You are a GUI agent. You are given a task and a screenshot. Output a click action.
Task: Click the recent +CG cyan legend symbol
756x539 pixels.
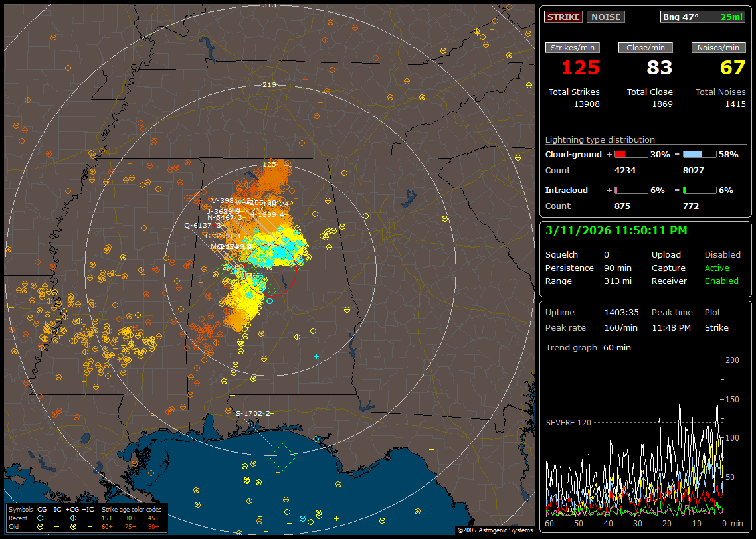tap(73, 518)
